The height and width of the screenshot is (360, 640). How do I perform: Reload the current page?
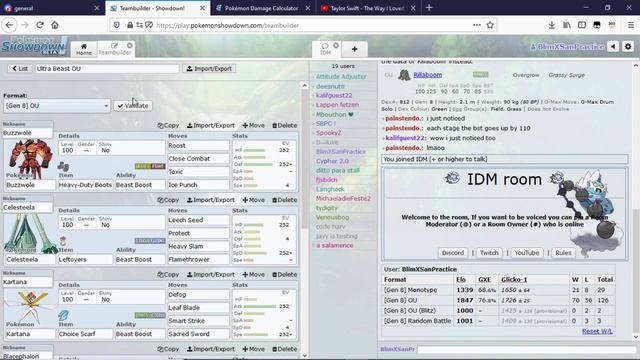tap(40, 25)
